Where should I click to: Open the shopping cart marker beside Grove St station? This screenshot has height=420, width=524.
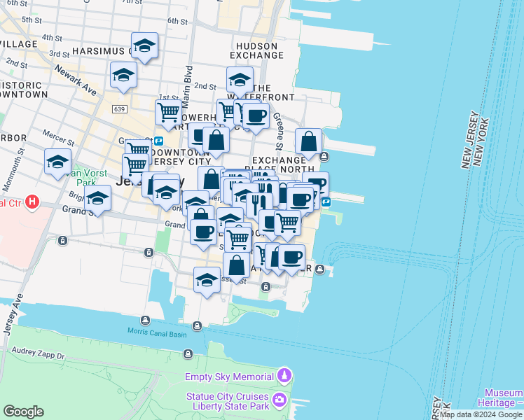138,148
